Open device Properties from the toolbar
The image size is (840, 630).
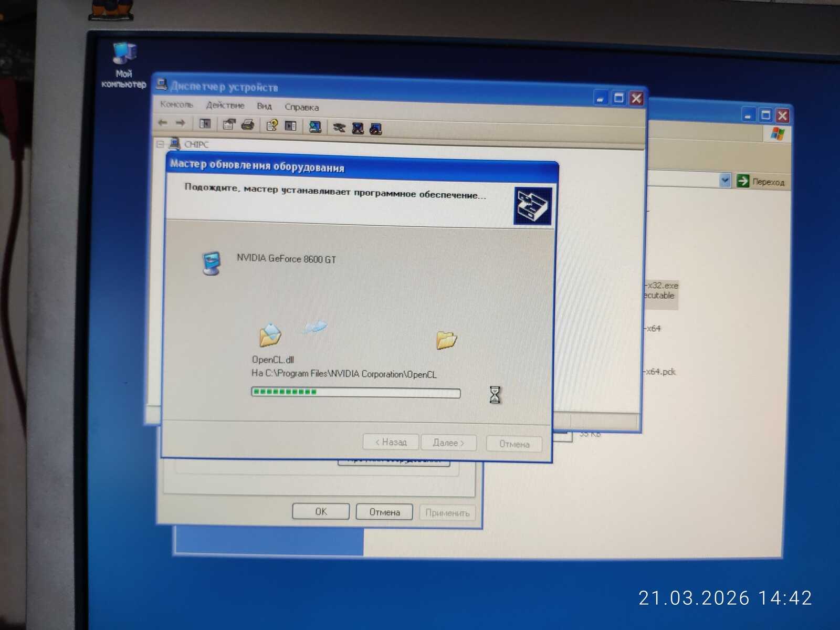(x=229, y=124)
